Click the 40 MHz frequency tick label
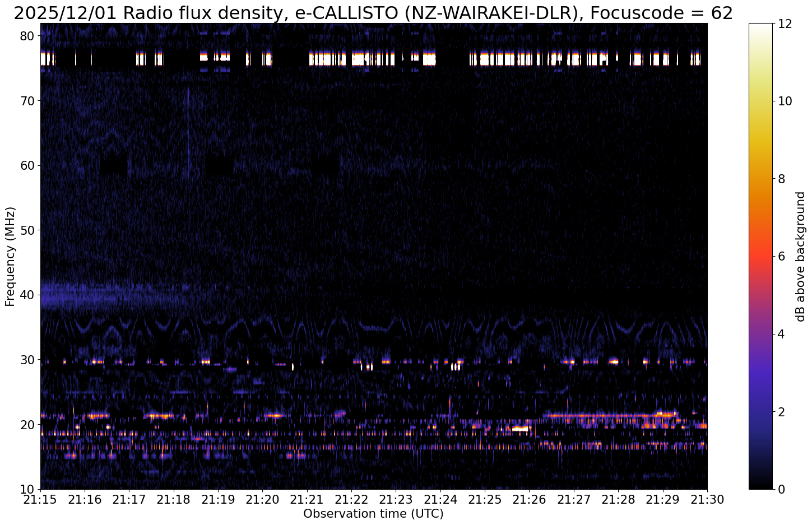The width and height of the screenshot is (812, 525). click(x=28, y=295)
